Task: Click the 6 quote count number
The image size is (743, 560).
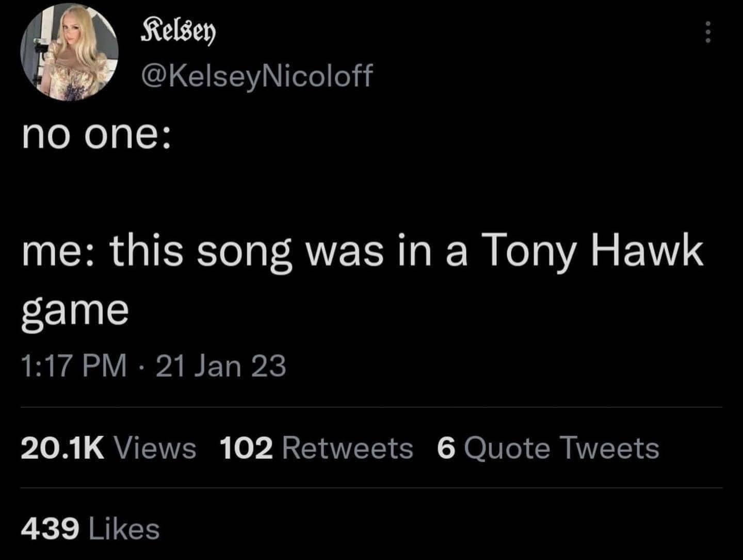Action: (x=446, y=448)
